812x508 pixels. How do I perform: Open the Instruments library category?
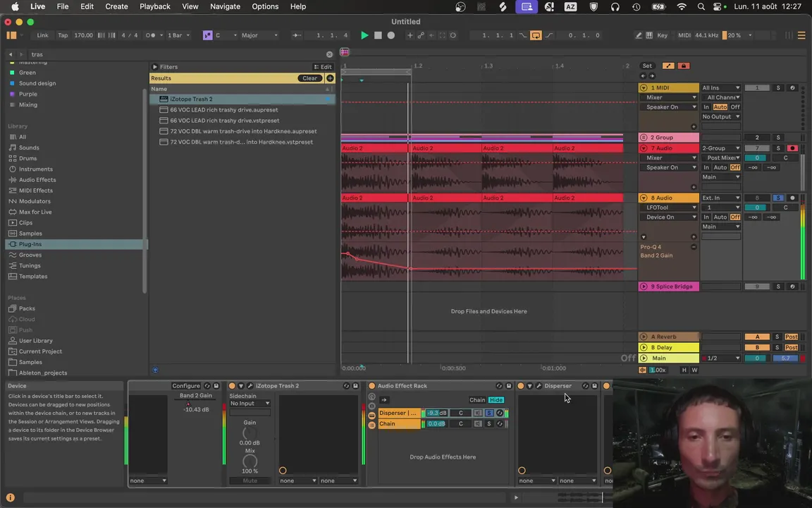pos(36,169)
